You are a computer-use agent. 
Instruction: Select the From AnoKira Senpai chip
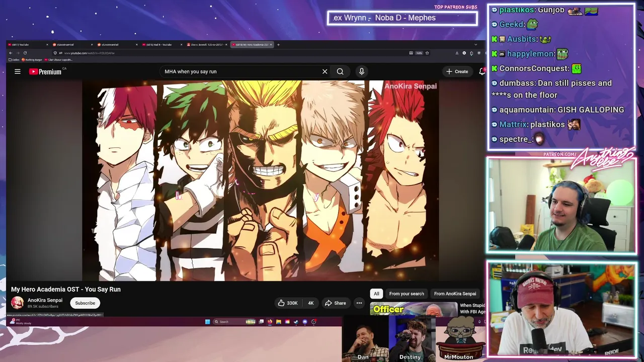[x=455, y=294]
